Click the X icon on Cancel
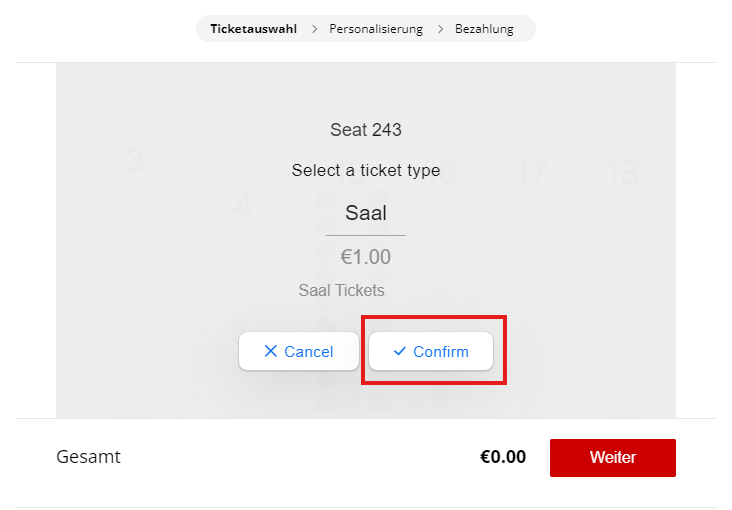732x510 pixels. (270, 351)
